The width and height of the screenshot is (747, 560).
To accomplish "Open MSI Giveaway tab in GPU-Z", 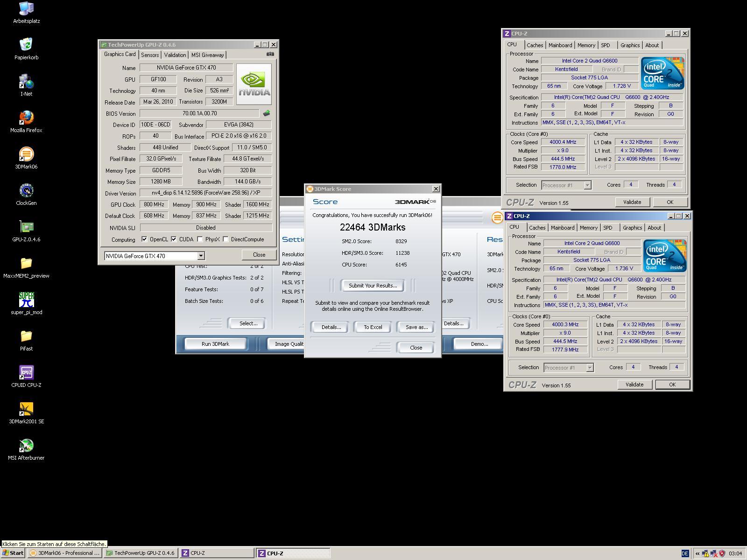I will tap(207, 55).
